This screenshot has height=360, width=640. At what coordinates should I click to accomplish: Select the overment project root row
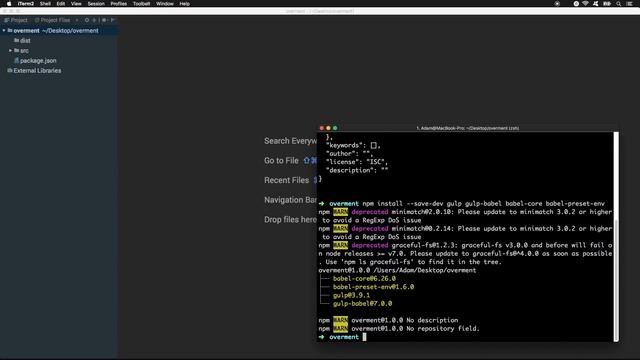[x=59, y=31]
